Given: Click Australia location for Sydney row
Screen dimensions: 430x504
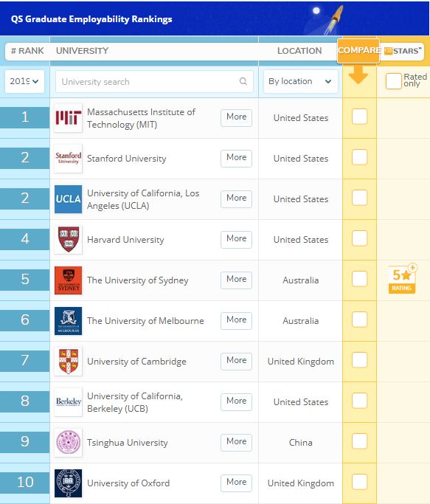Looking at the screenshot, I should point(301,280).
